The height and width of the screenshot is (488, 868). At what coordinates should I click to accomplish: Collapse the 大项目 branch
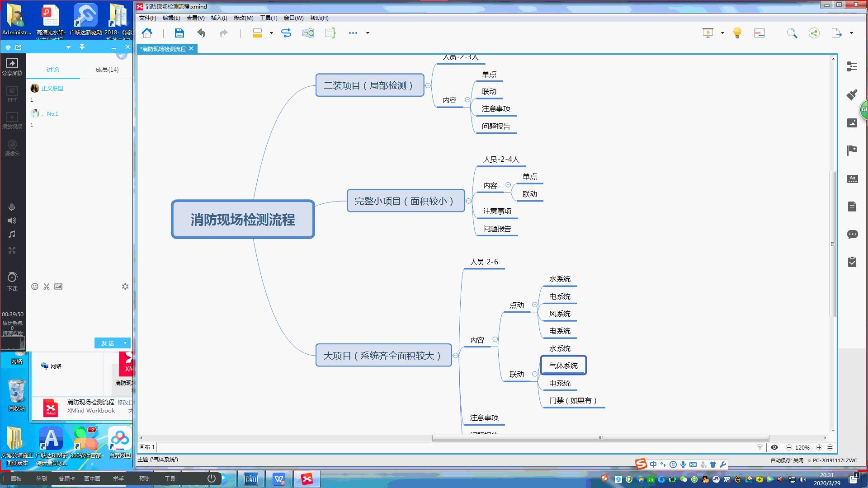point(455,356)
